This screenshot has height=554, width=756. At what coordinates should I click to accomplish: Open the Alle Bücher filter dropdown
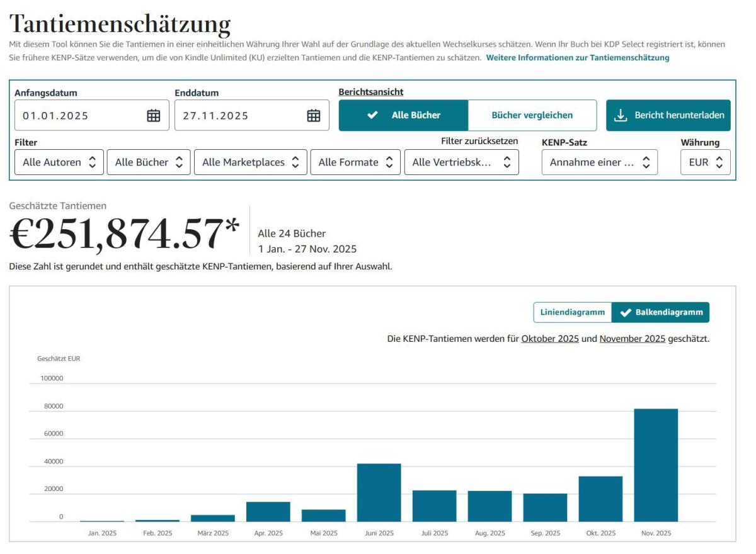(x=149, y=162)
